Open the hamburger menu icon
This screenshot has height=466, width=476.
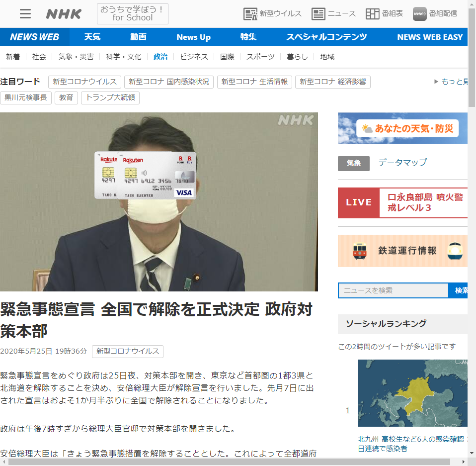pos(25,13)
